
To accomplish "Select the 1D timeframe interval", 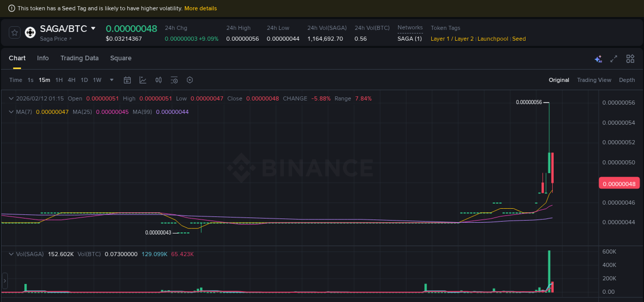I will click(84, 80).
